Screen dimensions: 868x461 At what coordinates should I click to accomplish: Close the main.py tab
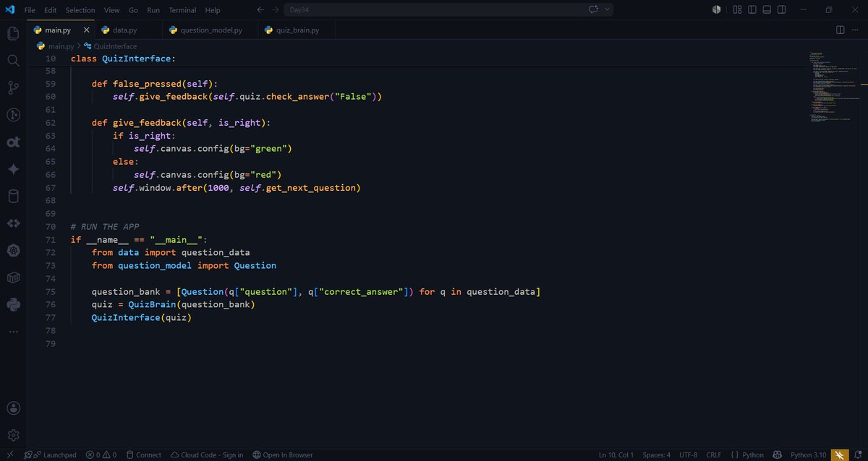tap(87, 30)
